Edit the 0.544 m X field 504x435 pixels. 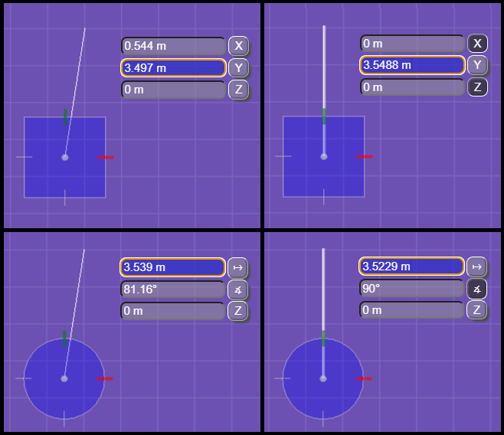pos(174,46)
